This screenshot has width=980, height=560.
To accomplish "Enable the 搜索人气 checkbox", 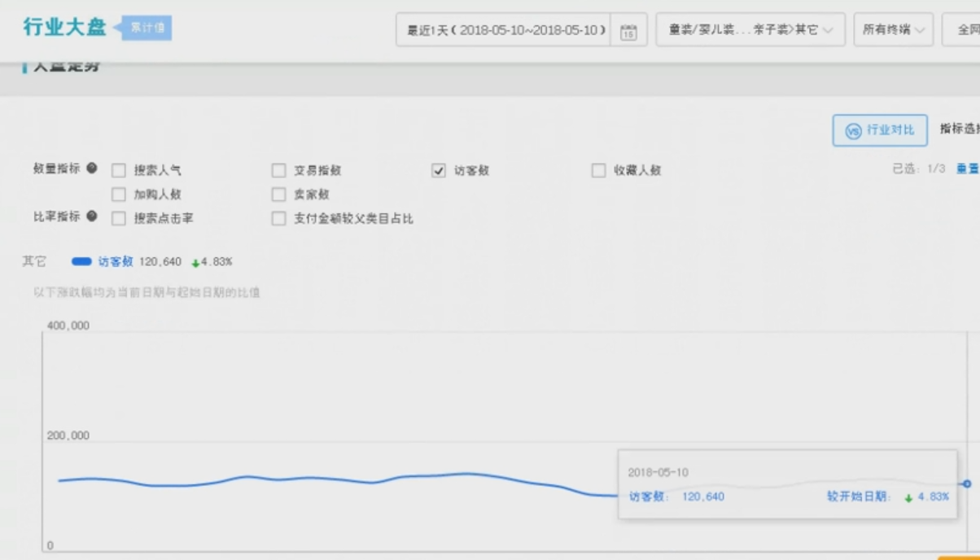I will tap(119, 170).
